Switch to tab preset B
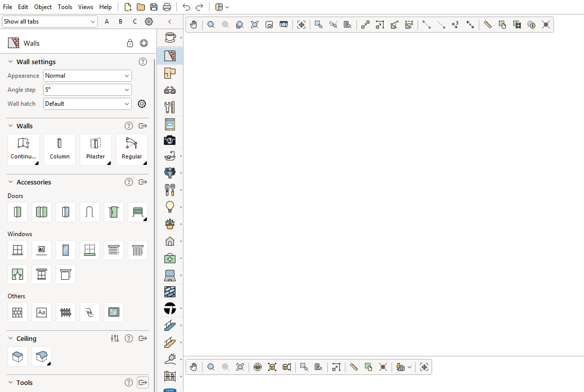This screenshot has height=392, width=584. (x=121, y=22)
